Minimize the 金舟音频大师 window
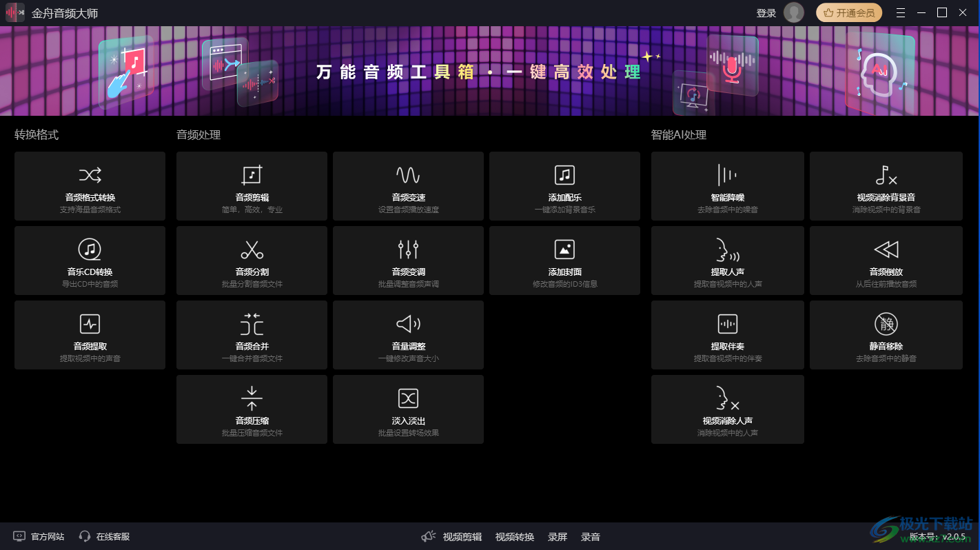This screenshot has width=980, height=550. click(x=921, y=12)
